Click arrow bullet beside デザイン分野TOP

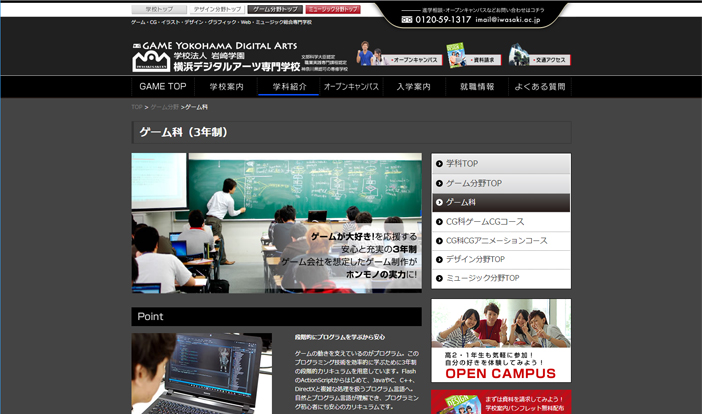click(x=439, y=260)
